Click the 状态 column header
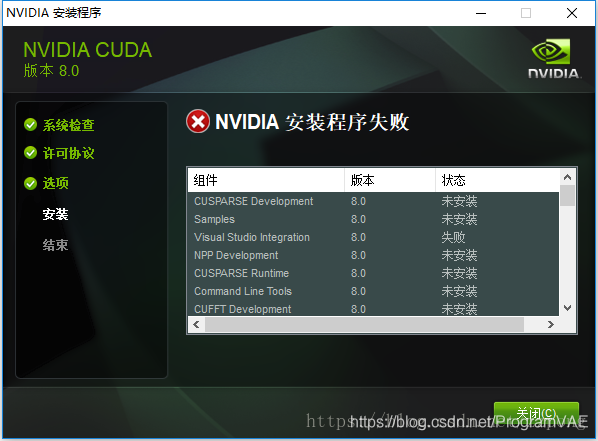This screenshot has height=441, width=598. pyautogui.click(x=497, y=180)
